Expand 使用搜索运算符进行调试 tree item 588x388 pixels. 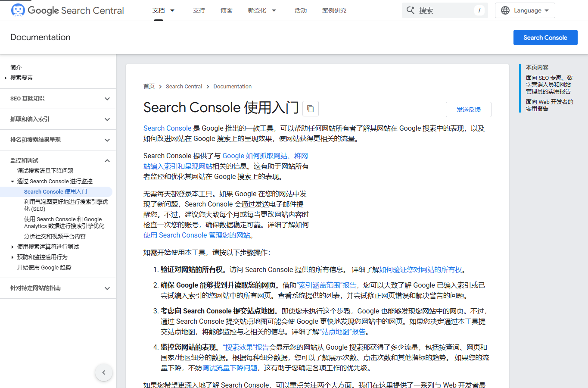coord(12,247)
